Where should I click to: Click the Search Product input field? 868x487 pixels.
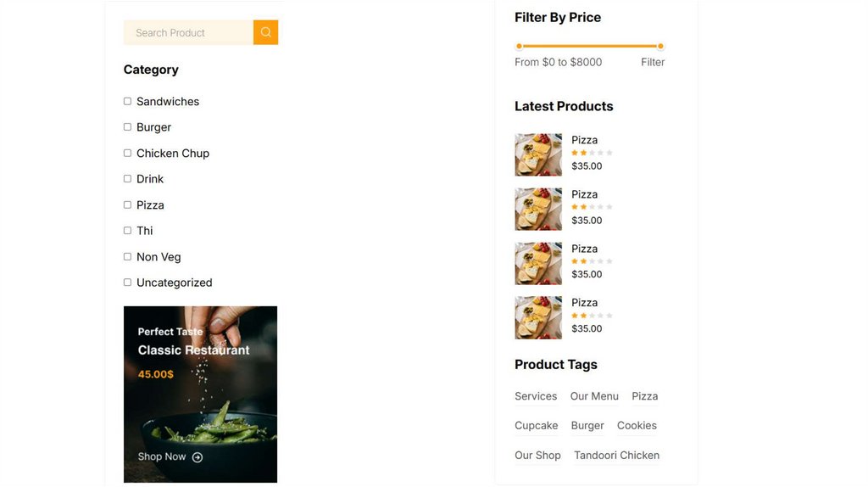188,32
